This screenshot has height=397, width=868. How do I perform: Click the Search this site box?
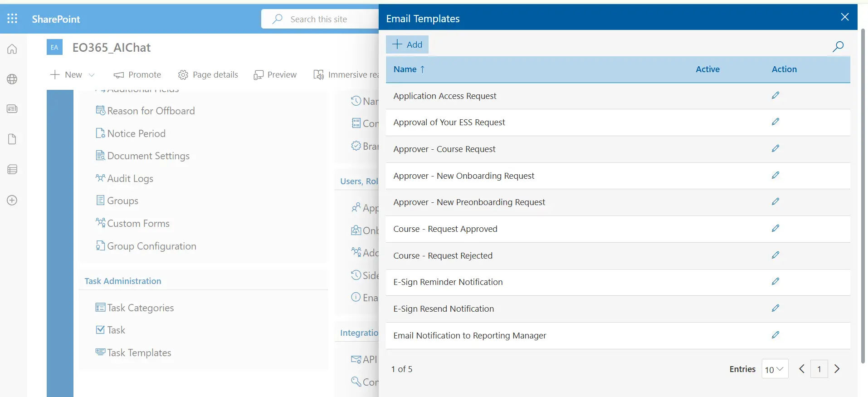coord(320,19)
